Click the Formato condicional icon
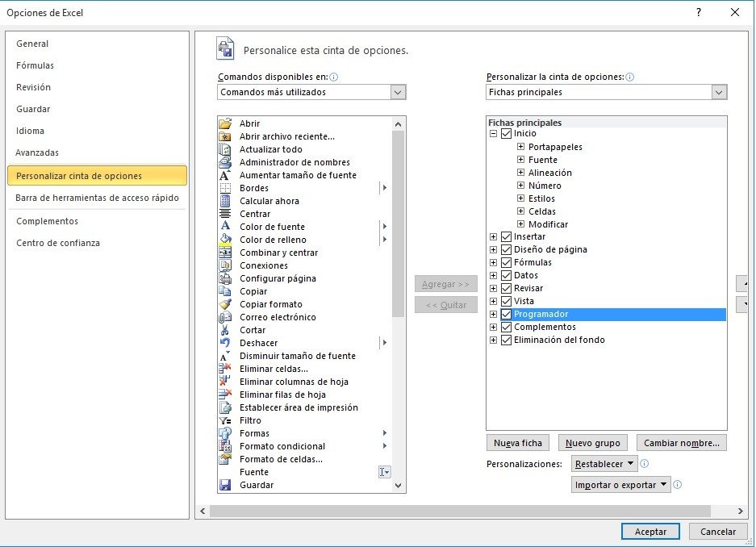 click(x=225, y=446)
